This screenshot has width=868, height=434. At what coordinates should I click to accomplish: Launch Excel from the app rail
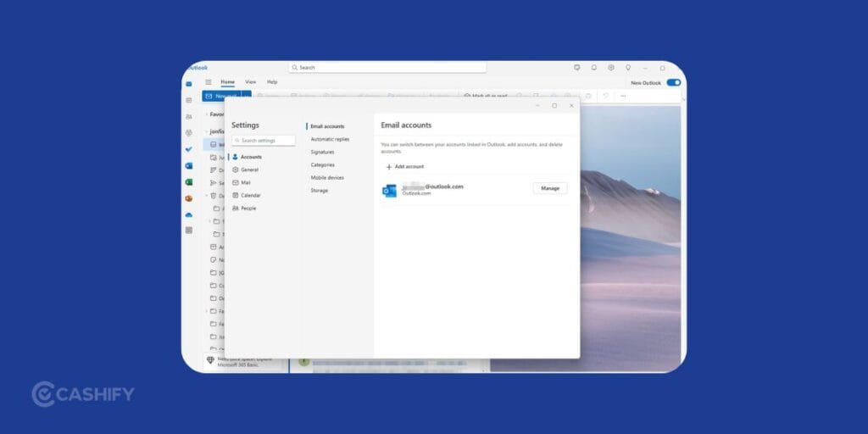pos(189,181)
